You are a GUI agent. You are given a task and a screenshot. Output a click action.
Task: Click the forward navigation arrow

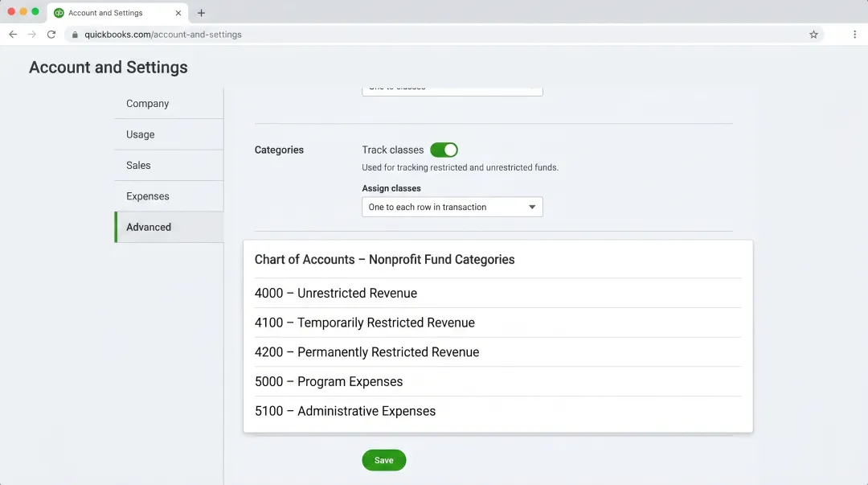[32, 35]
